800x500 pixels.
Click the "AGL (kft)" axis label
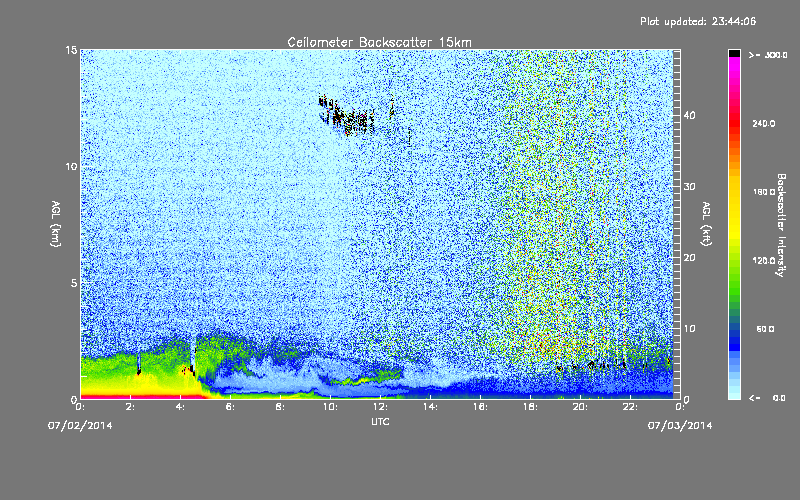coord(707,224)
